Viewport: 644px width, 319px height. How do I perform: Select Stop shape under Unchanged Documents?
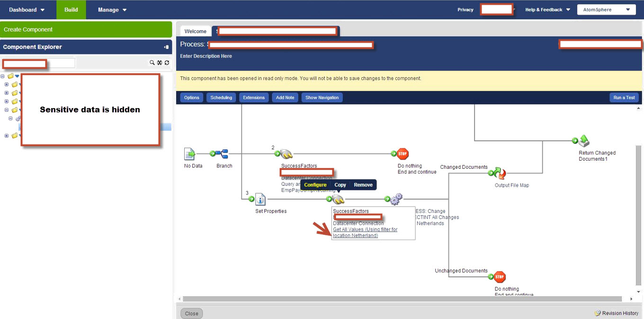(x=500, y=277)
